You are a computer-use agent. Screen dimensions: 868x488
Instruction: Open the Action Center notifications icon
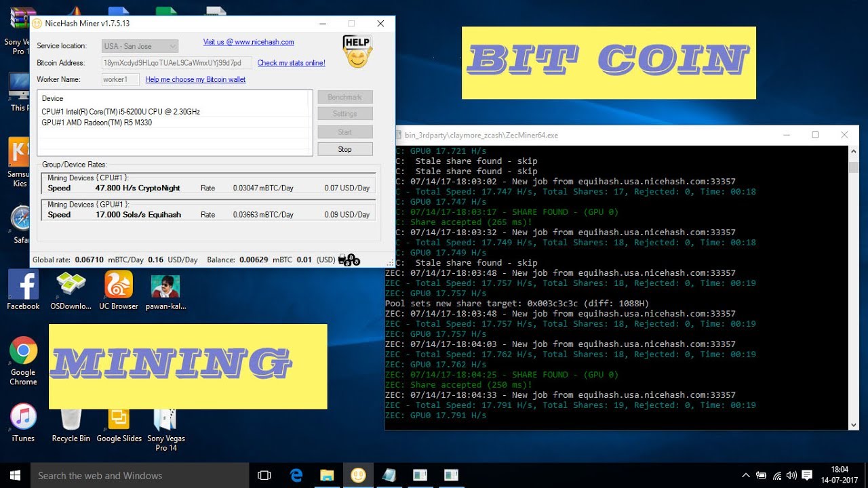click(x=807, y=476)
